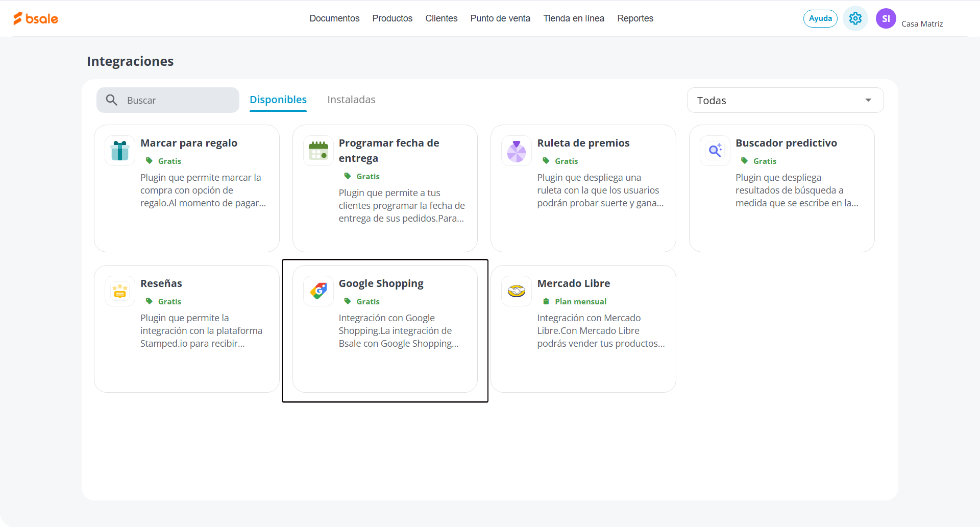Click the Google Shopping tag icon
Viewport: 980px width, 527px height.
point(318,291)
